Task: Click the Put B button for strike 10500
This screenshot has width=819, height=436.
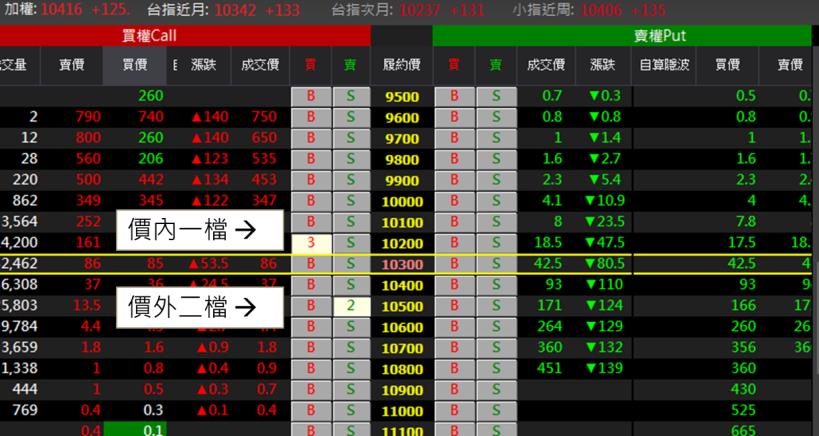Action: tap(454, 306)
